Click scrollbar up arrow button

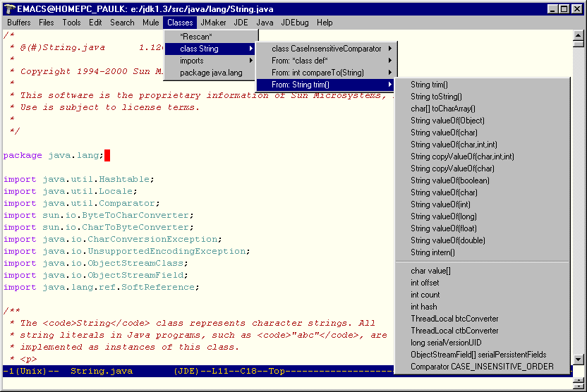579,35
